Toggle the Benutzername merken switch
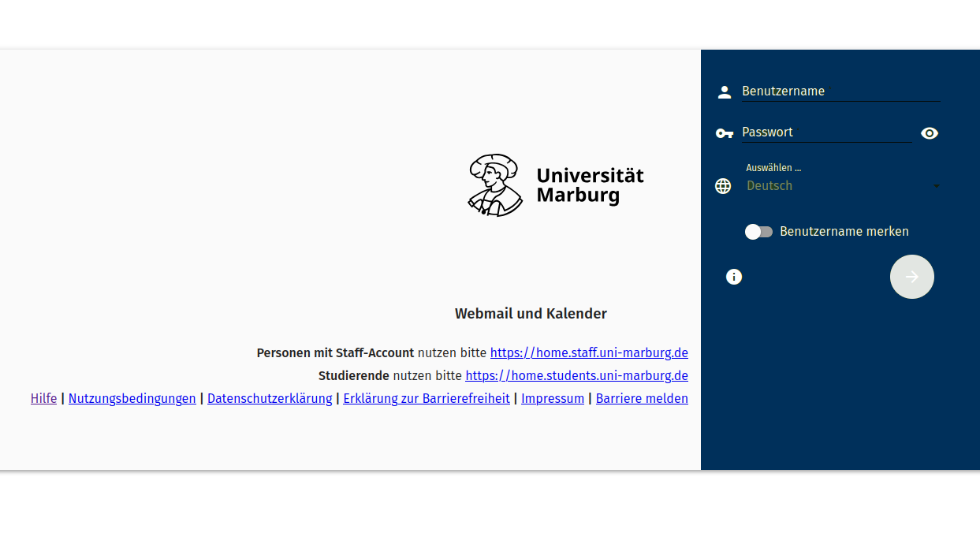Image resolution: width=980 pixels, height=533 pixels. point(758,232)
